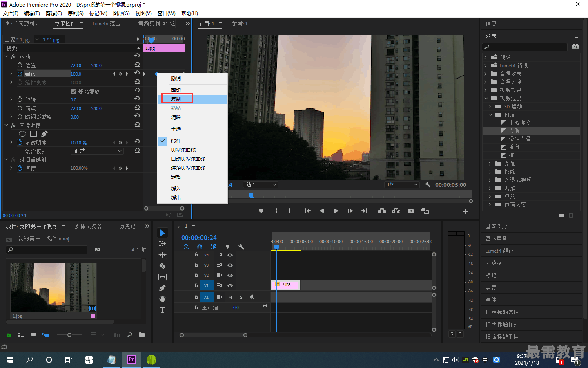Select the Razor tool
This screenshot has height=368, width=588.
(163, 266)
